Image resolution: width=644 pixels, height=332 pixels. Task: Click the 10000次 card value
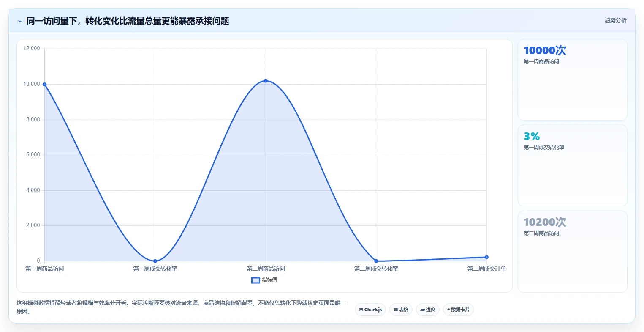(545, 50)
